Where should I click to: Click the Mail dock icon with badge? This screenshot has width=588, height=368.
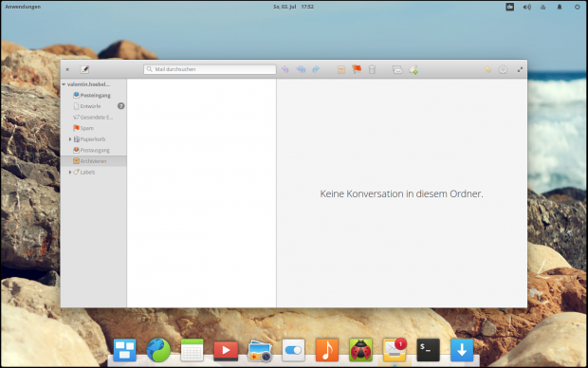[x=395, y=350]
